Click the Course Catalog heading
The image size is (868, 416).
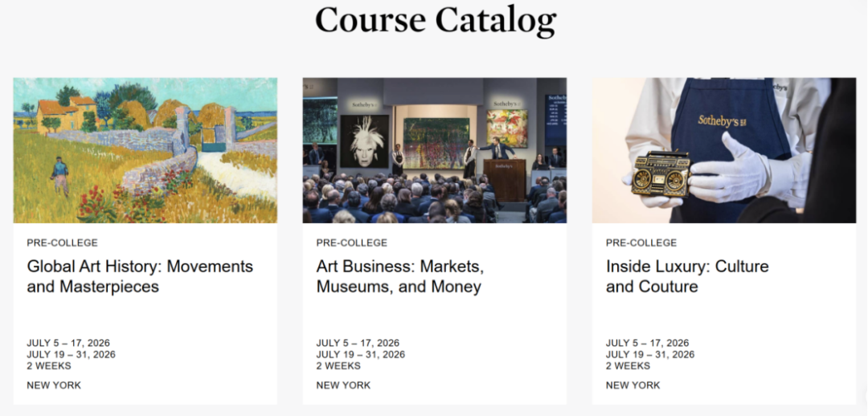click(435, 19)
